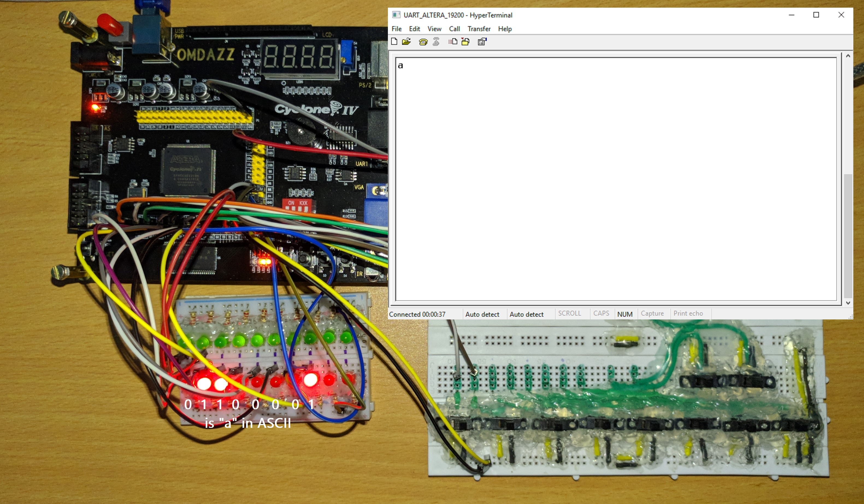Minimize the HyperTerminal window

pyautogui.click(x=792, y=15)
